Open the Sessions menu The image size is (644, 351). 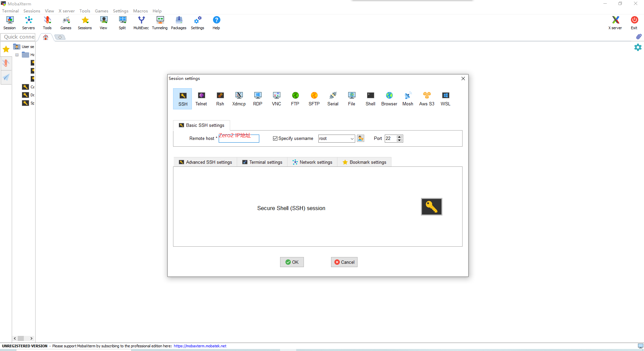click(32, 11)
